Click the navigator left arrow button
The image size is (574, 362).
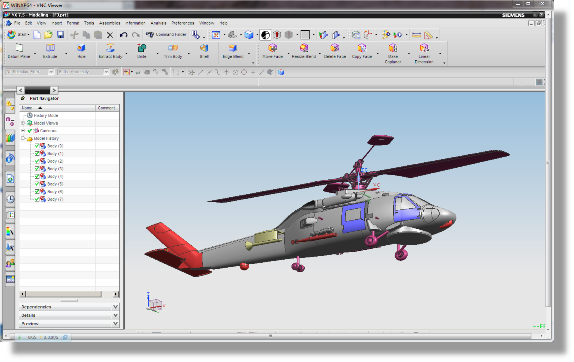tap(20, 90)
